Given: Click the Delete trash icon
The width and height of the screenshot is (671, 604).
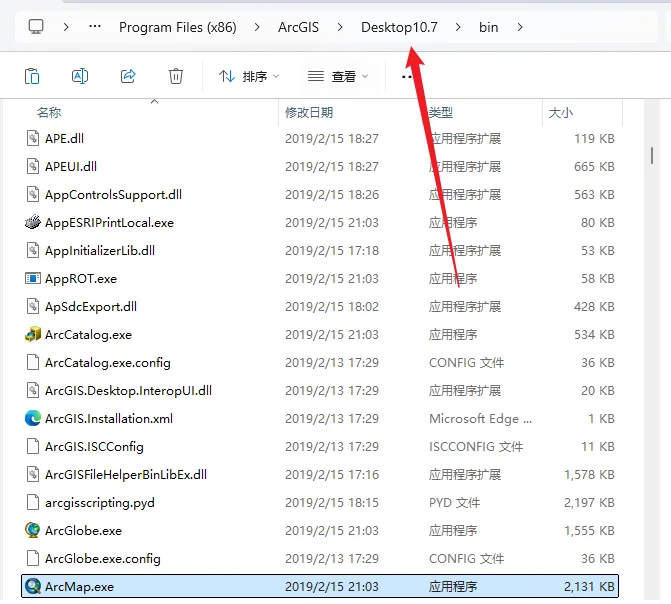Looking at the screenshot, I should (x=175, y=76).
